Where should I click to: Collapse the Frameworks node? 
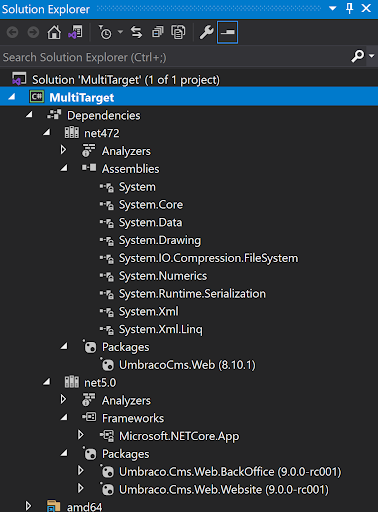pos(64,418)
